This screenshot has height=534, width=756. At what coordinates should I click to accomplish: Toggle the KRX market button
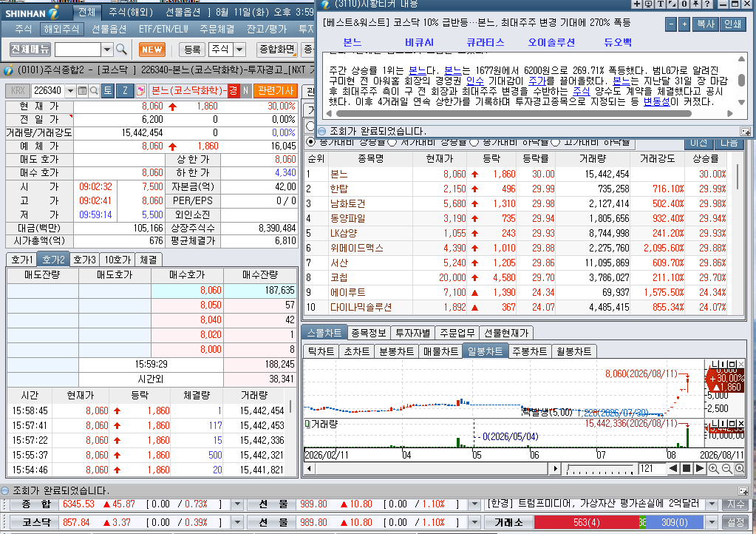coord(17,91)
